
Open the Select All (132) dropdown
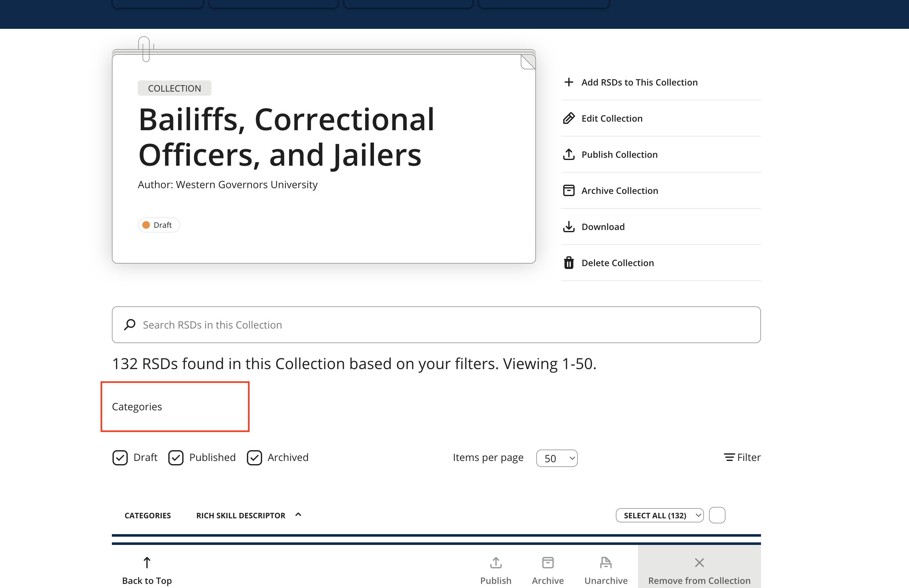tap(659, 515)
